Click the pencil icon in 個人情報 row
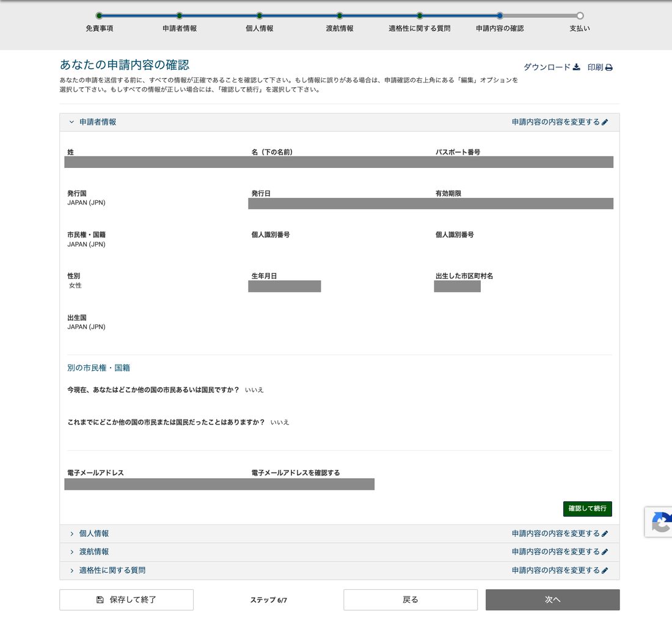 (x=605, y=534)
